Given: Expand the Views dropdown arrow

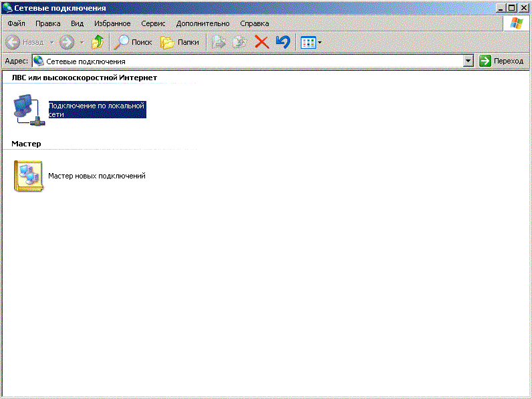Looking at the screenshot, I should (x=319, y=43).
